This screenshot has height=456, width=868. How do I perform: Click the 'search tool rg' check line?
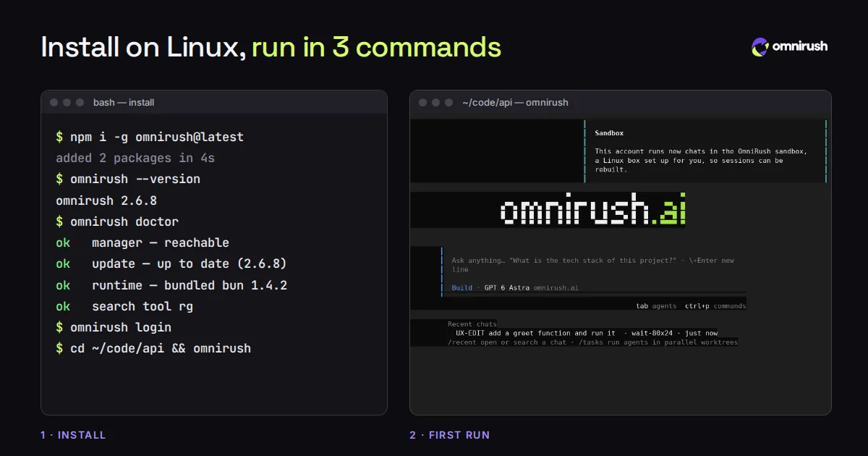(142, 306)
